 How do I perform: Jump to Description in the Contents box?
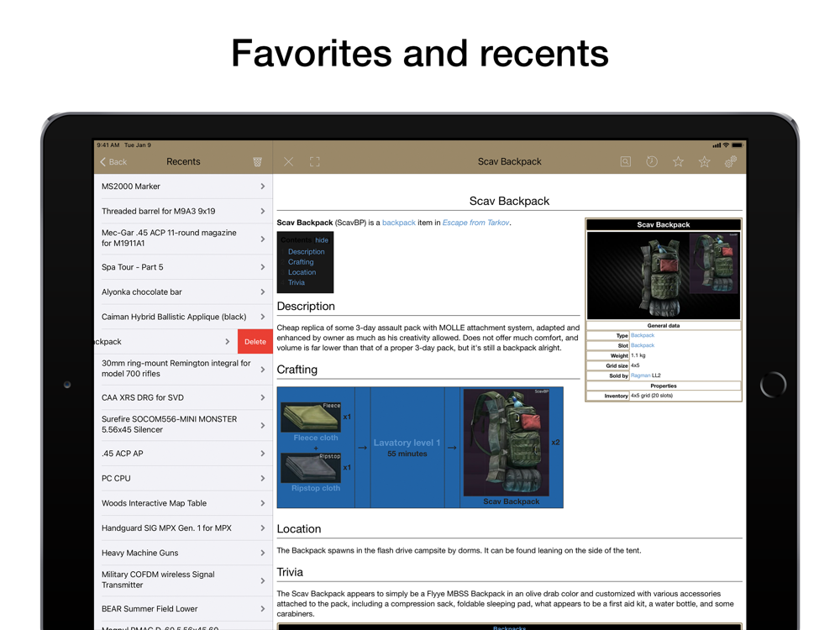(307, 251)
